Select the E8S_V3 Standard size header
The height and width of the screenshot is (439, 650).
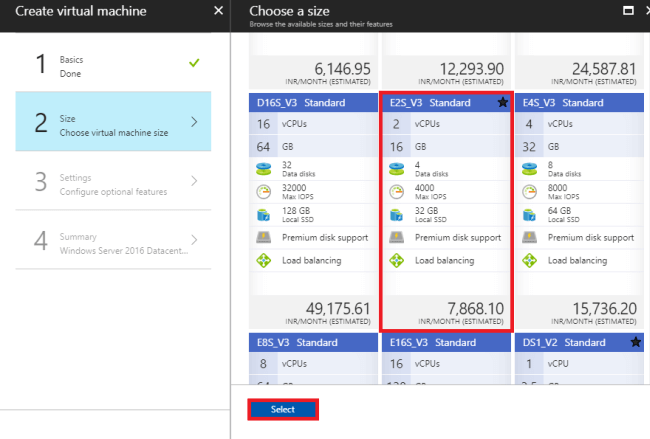(311, 342)
